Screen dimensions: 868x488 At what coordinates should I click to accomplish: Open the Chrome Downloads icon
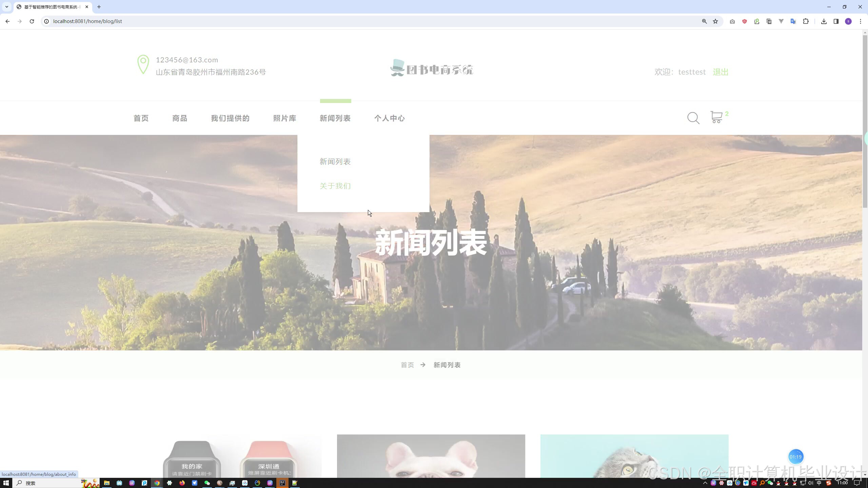824,21
